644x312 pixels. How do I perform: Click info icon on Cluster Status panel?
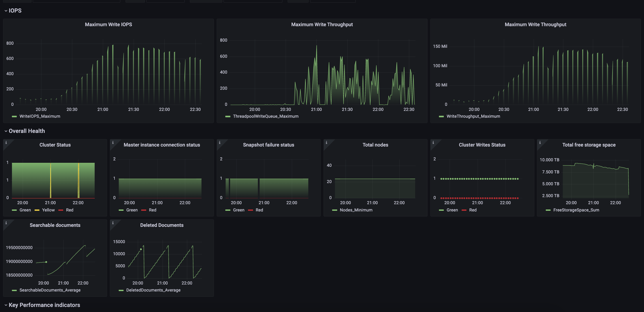coord(6,143)
